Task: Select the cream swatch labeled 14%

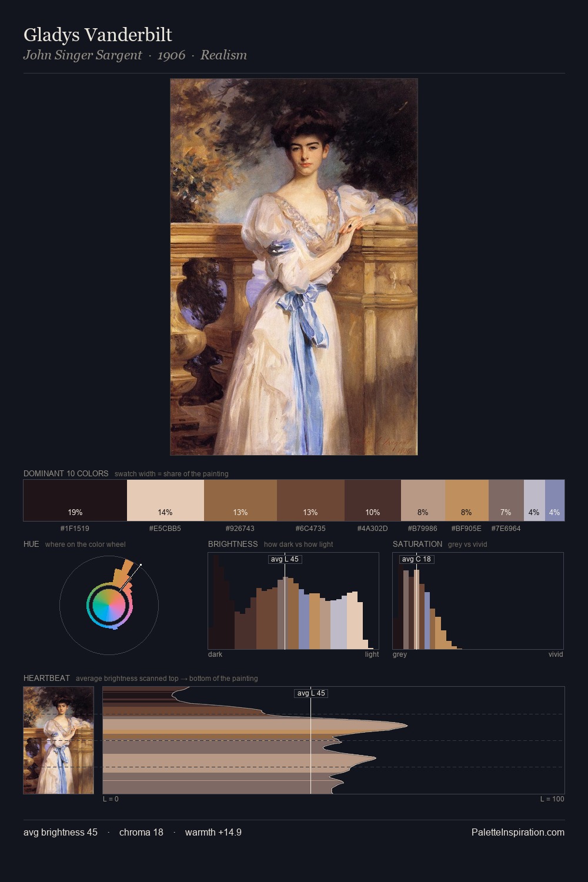Action: [165, 500]
